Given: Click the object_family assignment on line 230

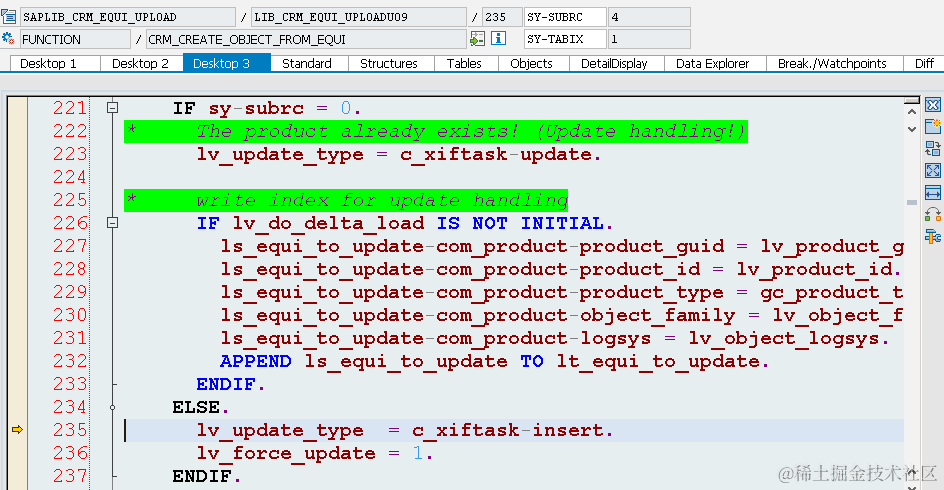Looking at the screenshot, I should coord(562,315).
